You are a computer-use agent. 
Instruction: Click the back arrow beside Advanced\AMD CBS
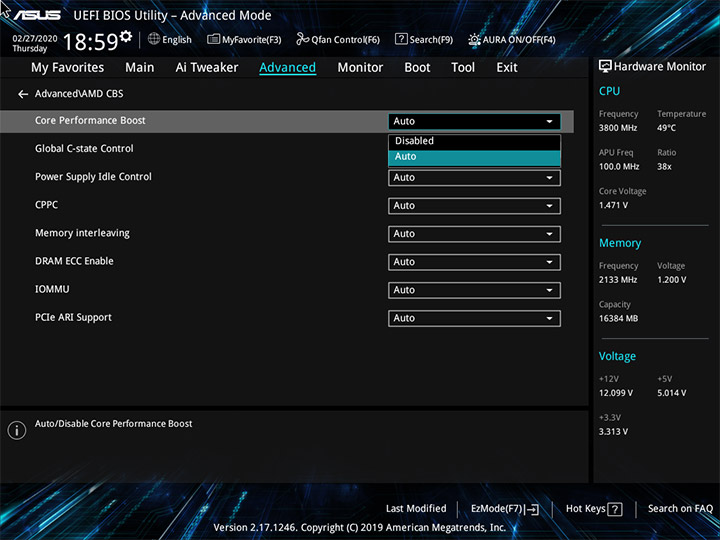tap(23, 94)
